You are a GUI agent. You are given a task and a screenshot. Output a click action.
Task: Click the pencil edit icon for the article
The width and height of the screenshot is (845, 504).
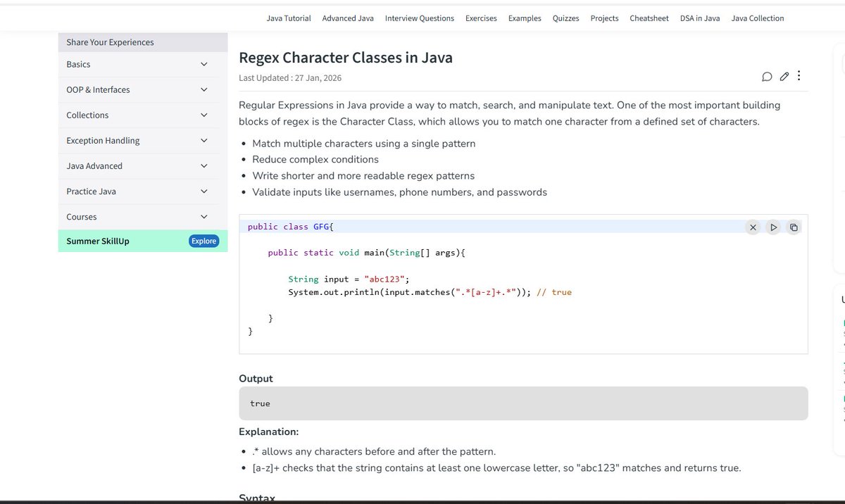(x=784, y=77)
